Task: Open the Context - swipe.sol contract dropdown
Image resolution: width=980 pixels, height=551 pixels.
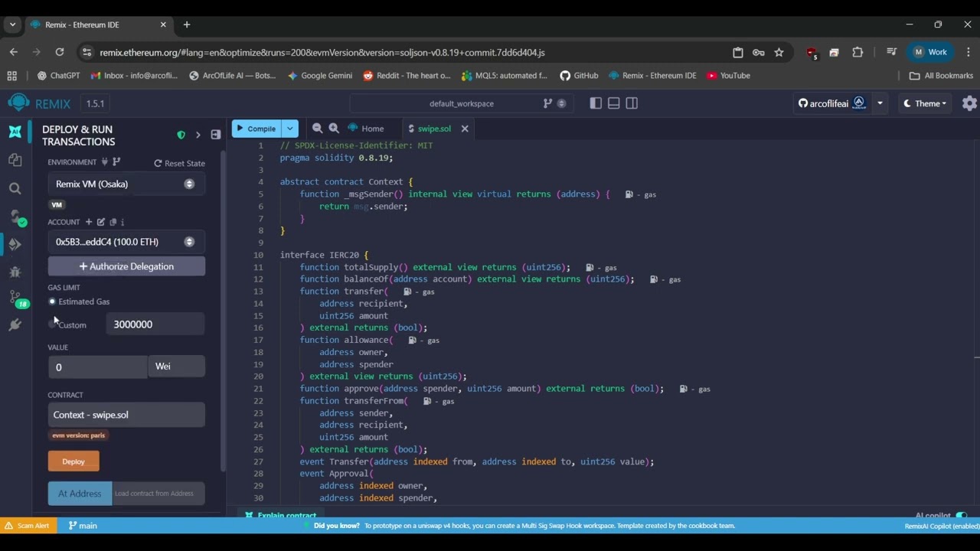Action: tap(126, 415)
